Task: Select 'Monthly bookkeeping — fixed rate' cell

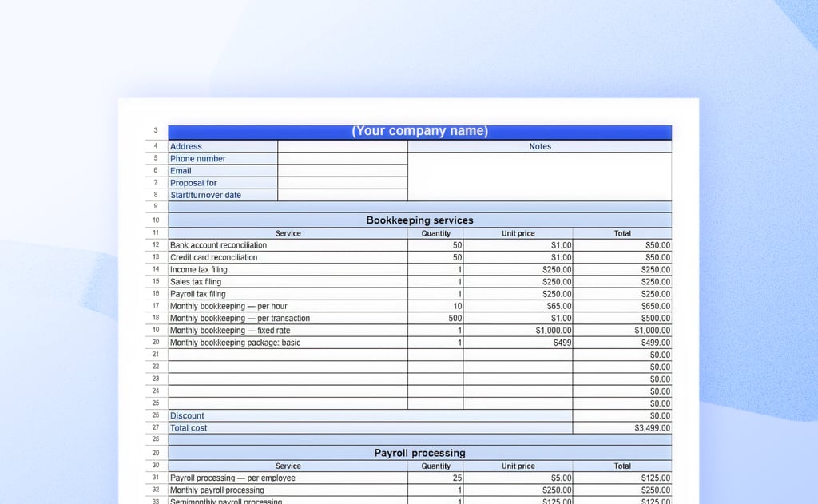Action: (x=288, y=330)
